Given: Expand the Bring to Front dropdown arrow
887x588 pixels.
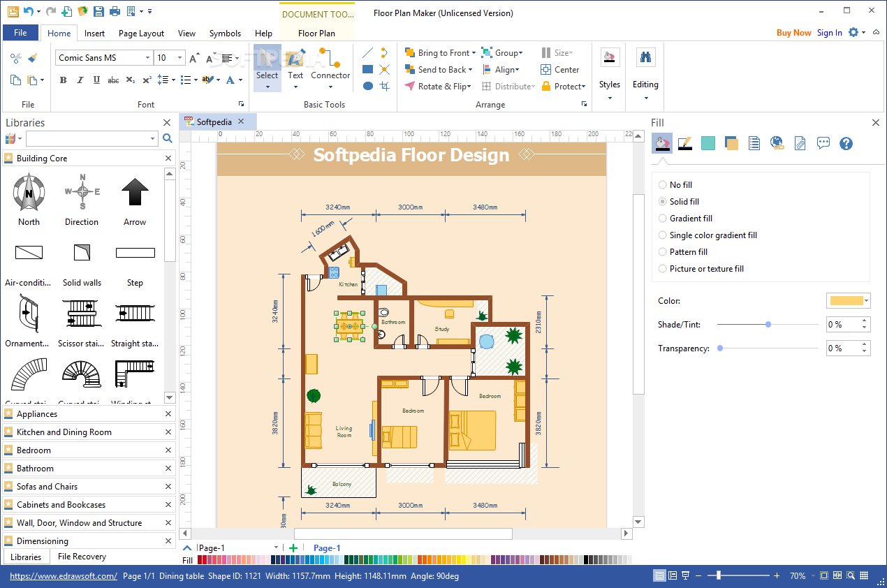Looking at the screenshot, I should click(474, 53).
